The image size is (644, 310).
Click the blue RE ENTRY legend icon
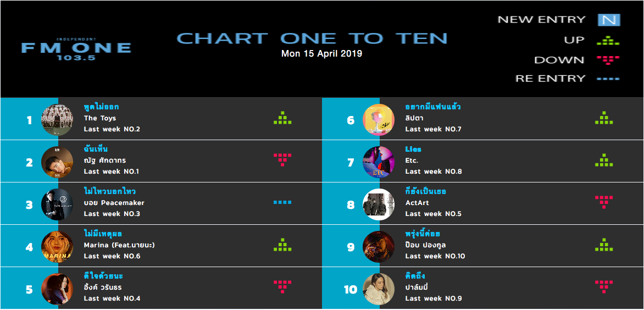pos(608,79)
